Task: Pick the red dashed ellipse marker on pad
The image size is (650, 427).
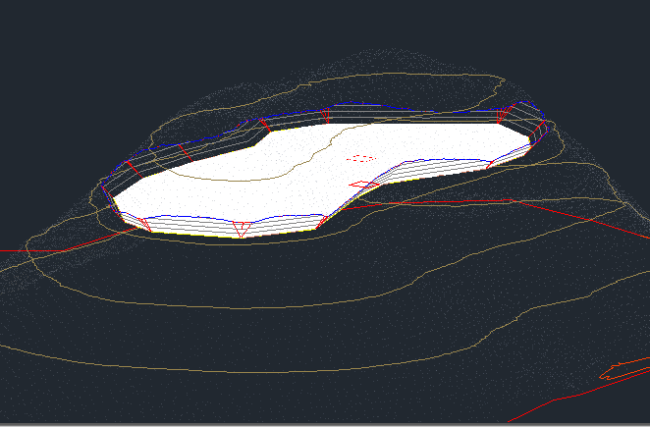Action: [361, 158]
